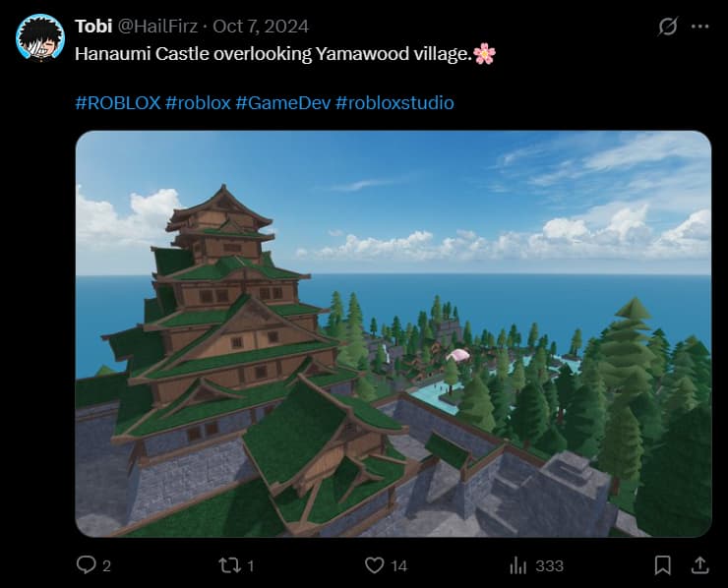The height and width of the screenshot is (588, 728).
Task: Open Tobi's profile avatar picture
Action: (40, 37)
